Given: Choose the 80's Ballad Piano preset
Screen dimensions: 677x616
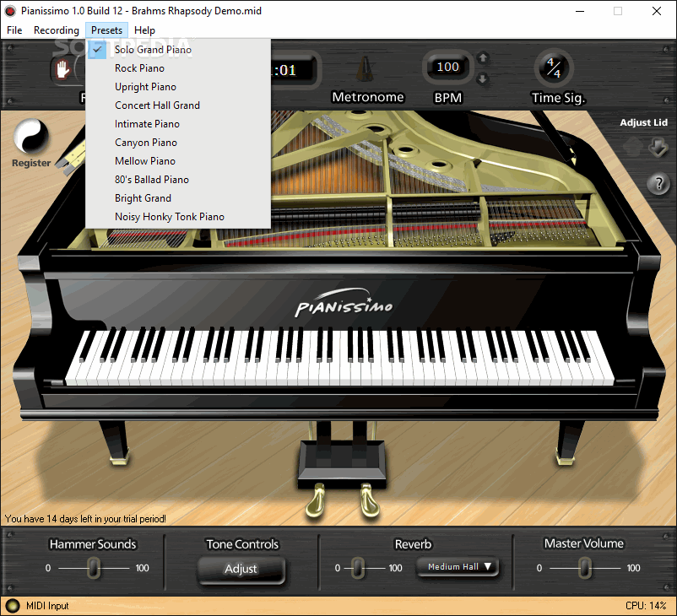Looking at the screenshot, I should [x=178, y=180].
